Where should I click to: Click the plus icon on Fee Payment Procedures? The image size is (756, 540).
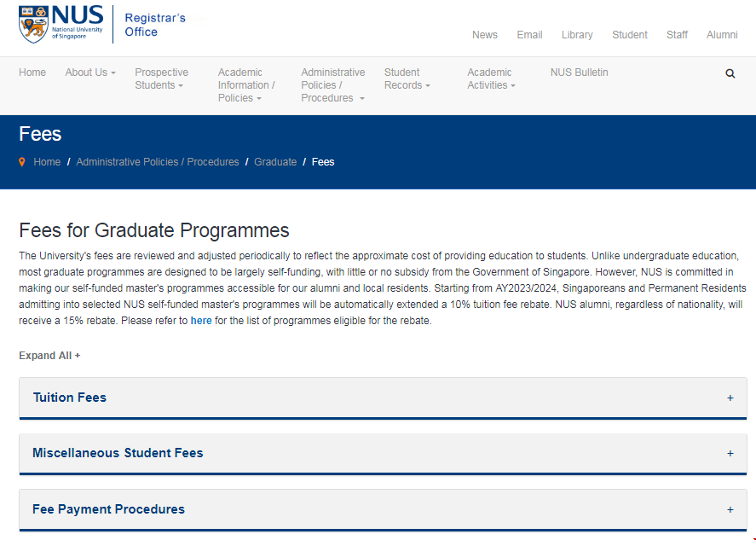730,509
